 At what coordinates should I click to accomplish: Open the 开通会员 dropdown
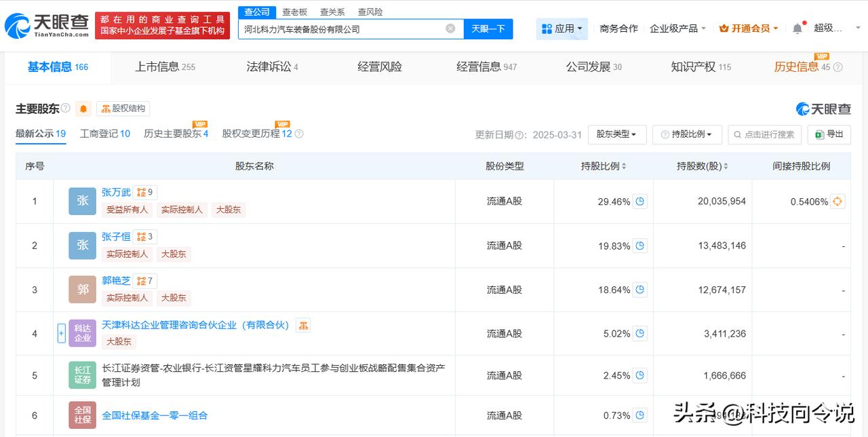click(x=750, y=28)
